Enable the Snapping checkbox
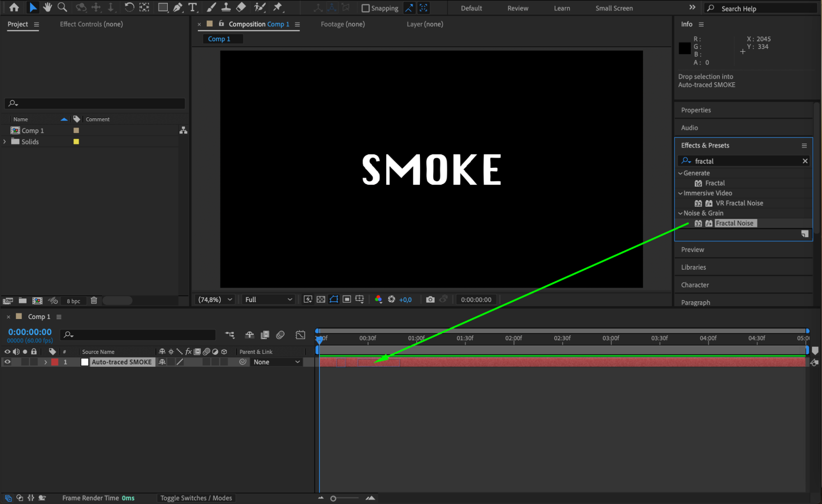 [x=365, y=8]
